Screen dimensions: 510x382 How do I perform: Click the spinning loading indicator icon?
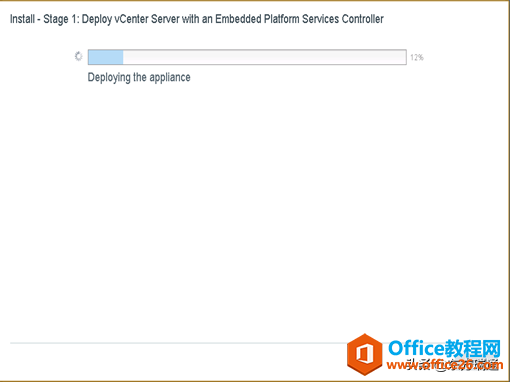pos(78,56)
